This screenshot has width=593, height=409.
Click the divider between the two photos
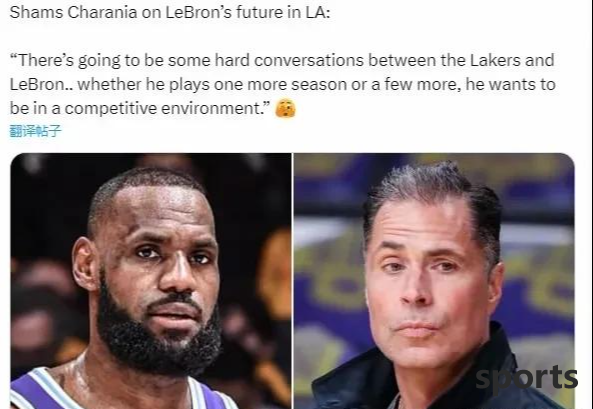pyautogui.click(x=292, y=281)
